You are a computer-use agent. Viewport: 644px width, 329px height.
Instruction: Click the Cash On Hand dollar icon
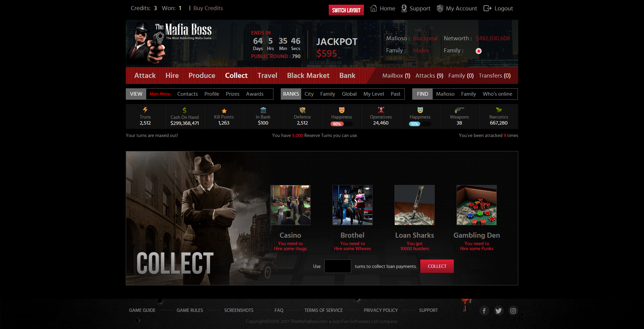pos(184,110)
